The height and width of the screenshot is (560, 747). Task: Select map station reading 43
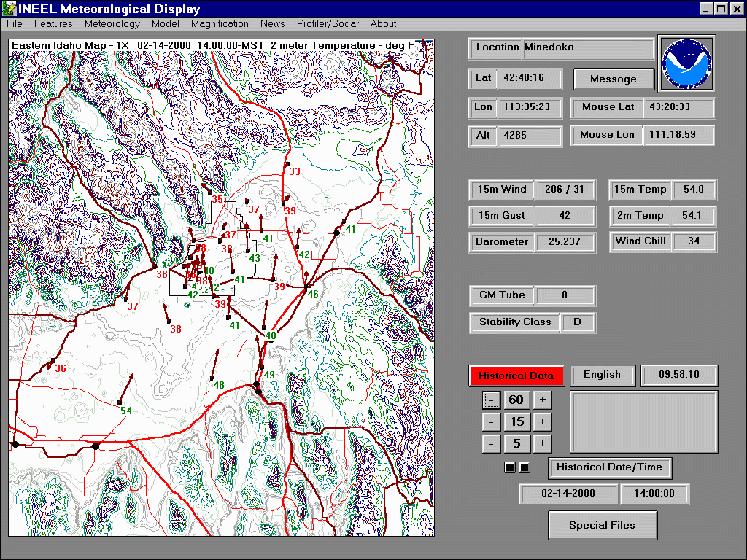(x=255, y=258)
